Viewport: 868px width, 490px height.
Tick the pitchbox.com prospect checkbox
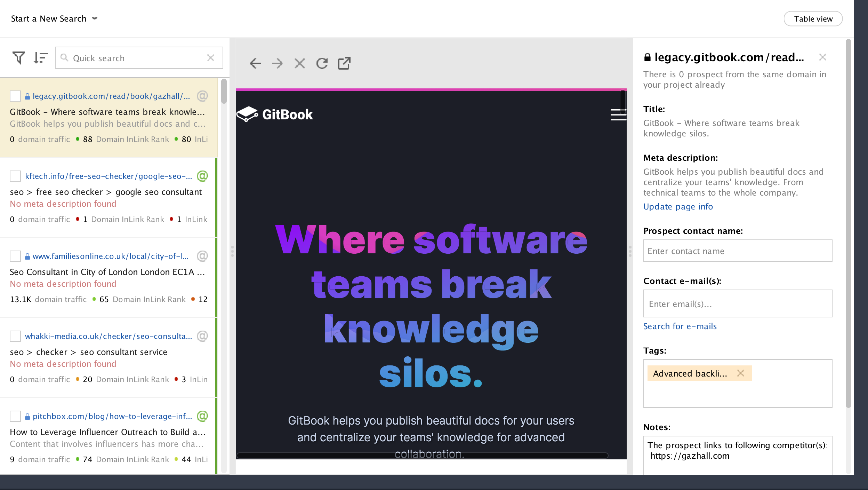pos(15,416)
